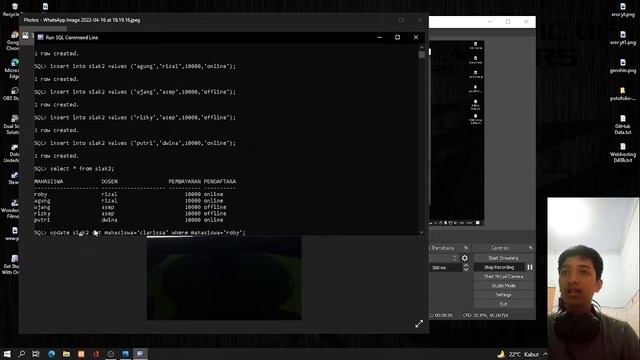The height and width of the screenshot is (360, 640).
Task: Click Exit button in OBS
Action: pos(503,304)
